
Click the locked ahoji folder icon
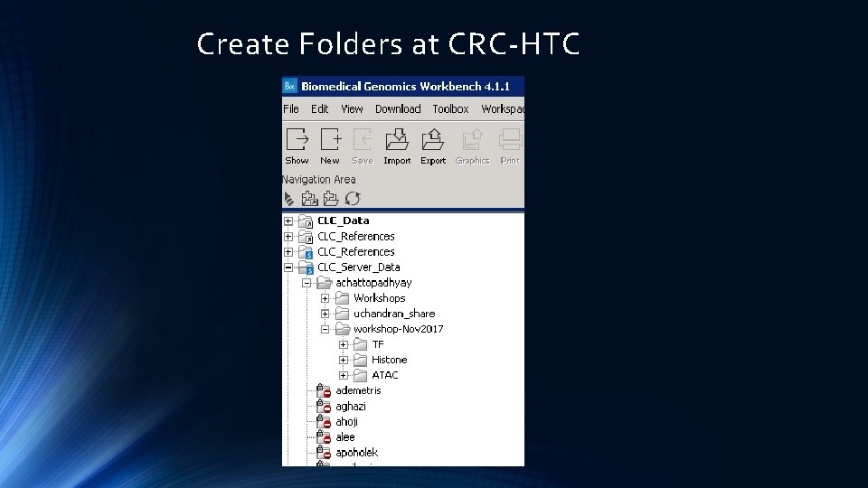point(324,422)
